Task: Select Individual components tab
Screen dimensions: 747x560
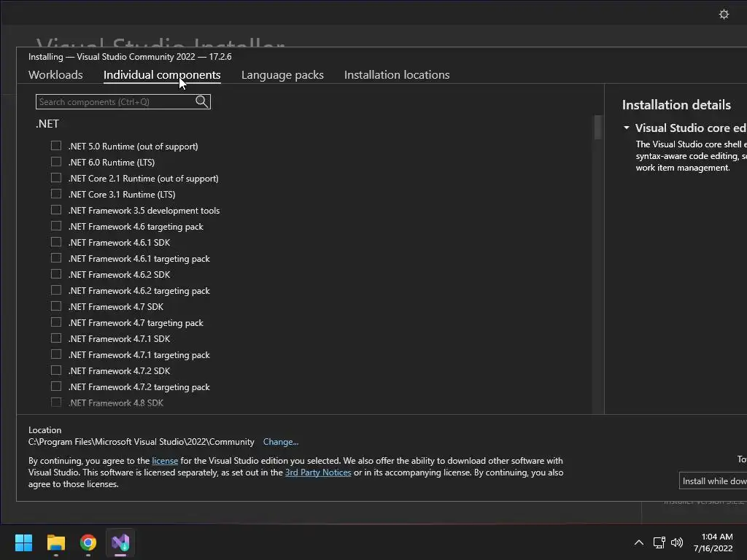Action: tap(162, 75)
